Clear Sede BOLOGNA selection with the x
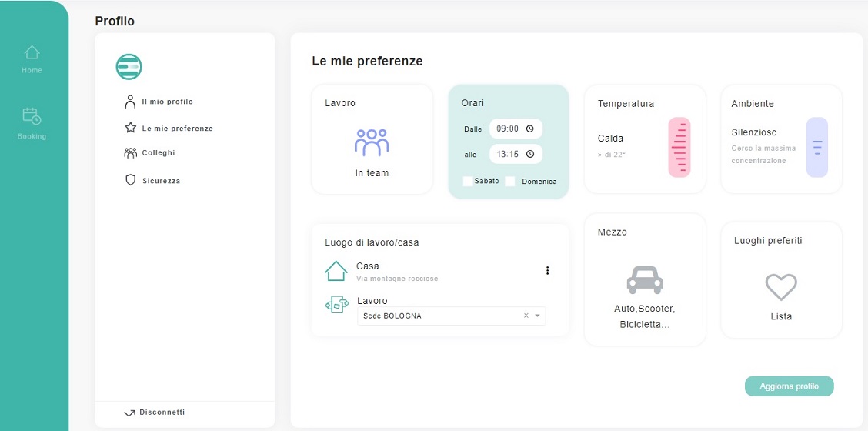Viewport: 868px width, 431px height. tap(526, 316)
